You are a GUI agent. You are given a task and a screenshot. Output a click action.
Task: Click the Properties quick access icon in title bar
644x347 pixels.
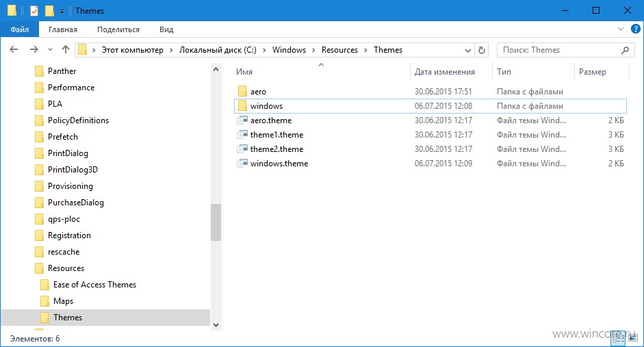(34, 11)
